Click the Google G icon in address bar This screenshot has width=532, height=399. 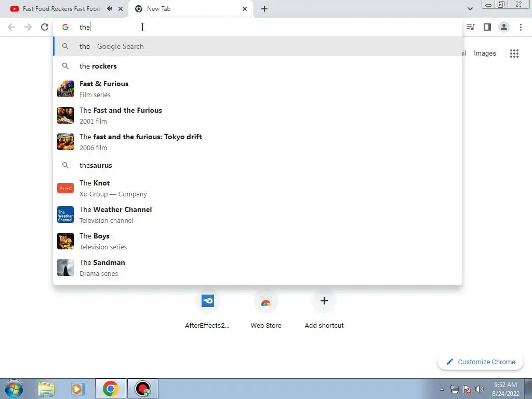click(x=65, y=27)
